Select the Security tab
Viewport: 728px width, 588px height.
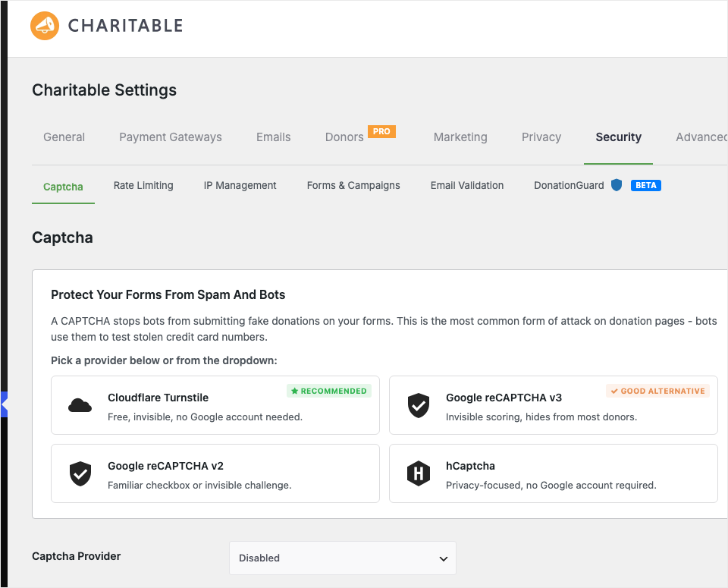tap(619, 137)
